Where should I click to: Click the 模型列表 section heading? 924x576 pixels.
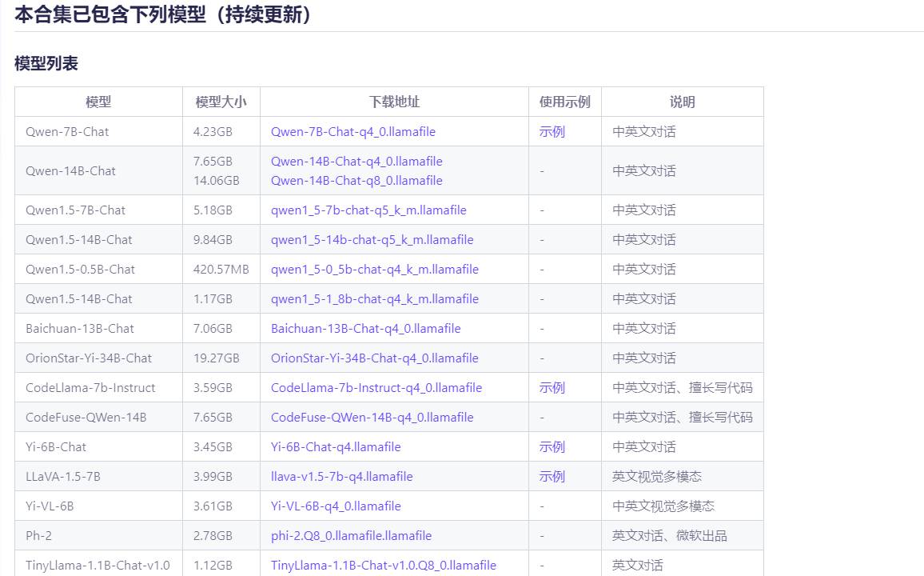coord(46,63)
